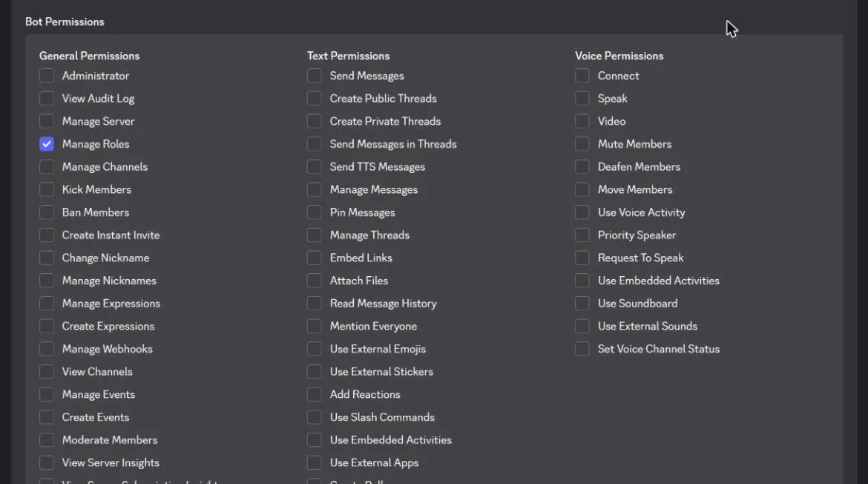
Task: Tick the Create Events checkbox
Action: 47,417
